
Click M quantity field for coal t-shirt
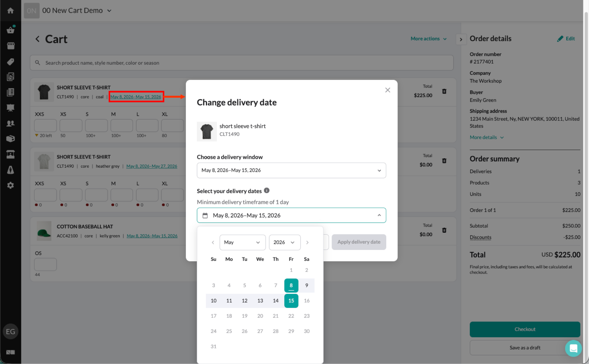[x=122, y=126]
